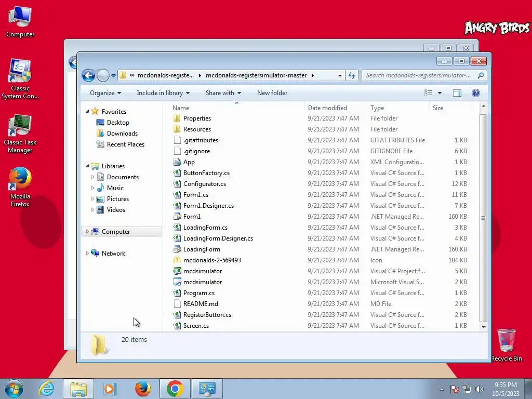This screenshot has height=399, width=532.
Task: Open the Share with menu
Action: (223, 93)
